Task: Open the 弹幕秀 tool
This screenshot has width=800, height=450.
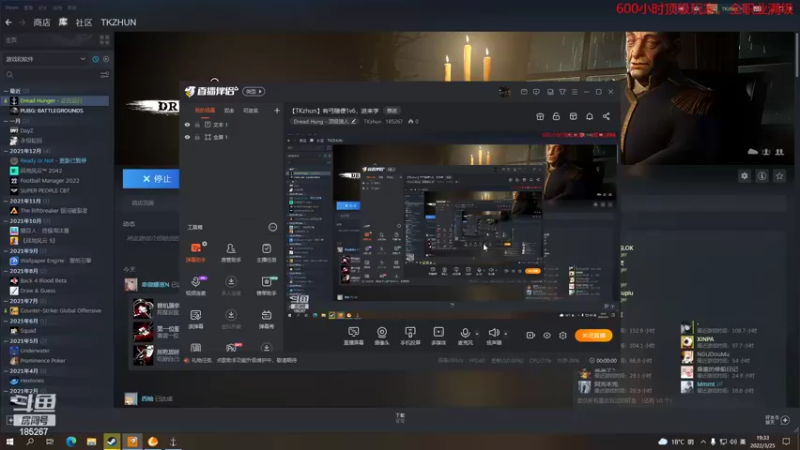Action: [x=266, y=318]
